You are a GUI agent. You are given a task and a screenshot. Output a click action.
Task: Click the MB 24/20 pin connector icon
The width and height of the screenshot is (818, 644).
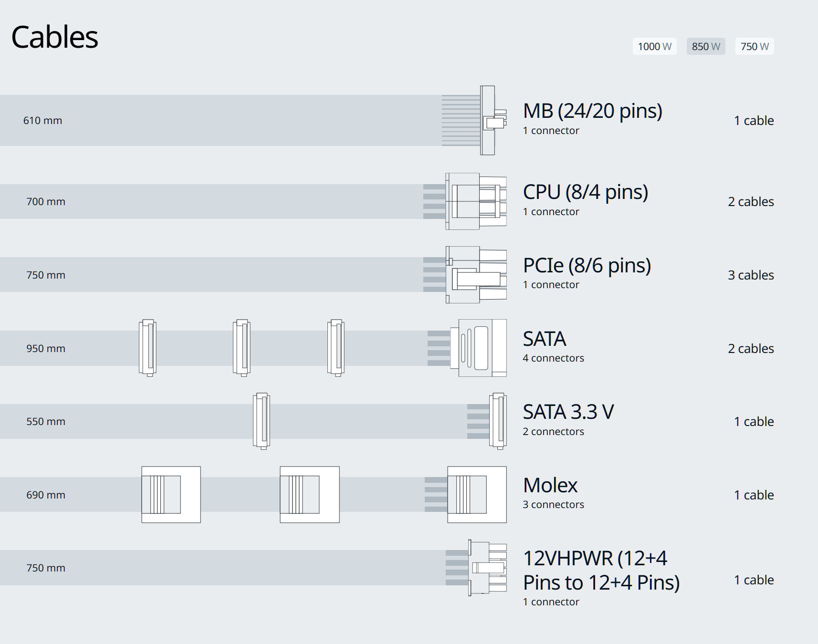coord(492,120)
